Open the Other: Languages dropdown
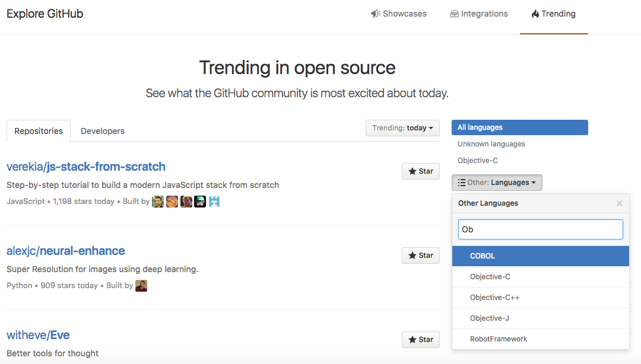641x364 pixels. [497, 183]
